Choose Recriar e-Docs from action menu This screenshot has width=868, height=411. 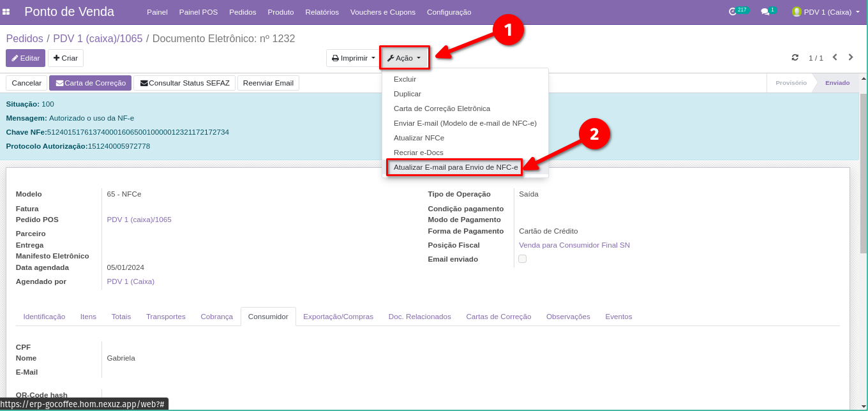click(x=418, y=153)
